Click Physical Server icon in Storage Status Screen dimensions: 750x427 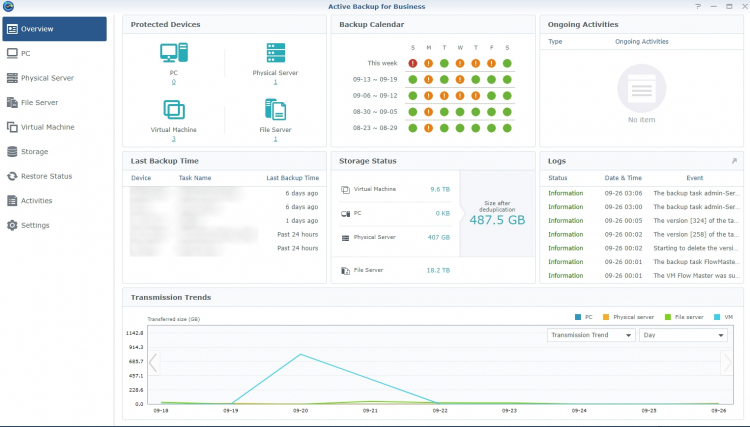(x=345, y=238)
